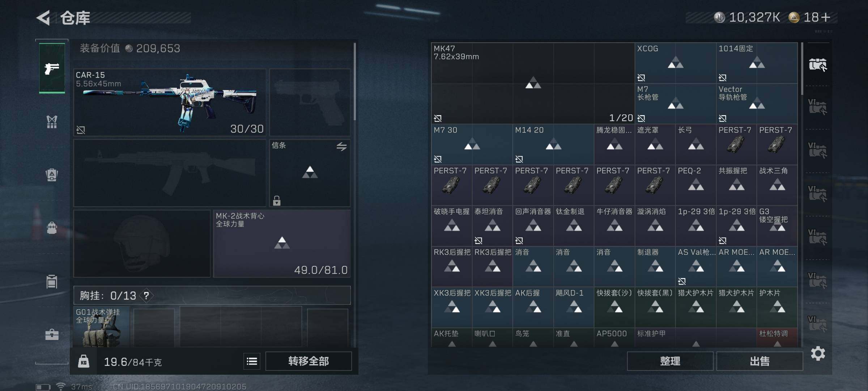Click the back arrow beside 仓库
868x391 pixels.
coord(43,18)
